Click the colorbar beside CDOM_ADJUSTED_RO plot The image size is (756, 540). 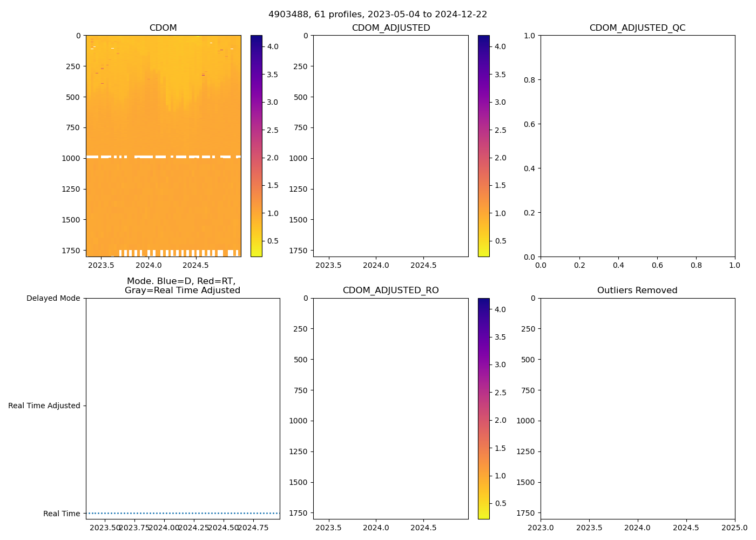484,408
